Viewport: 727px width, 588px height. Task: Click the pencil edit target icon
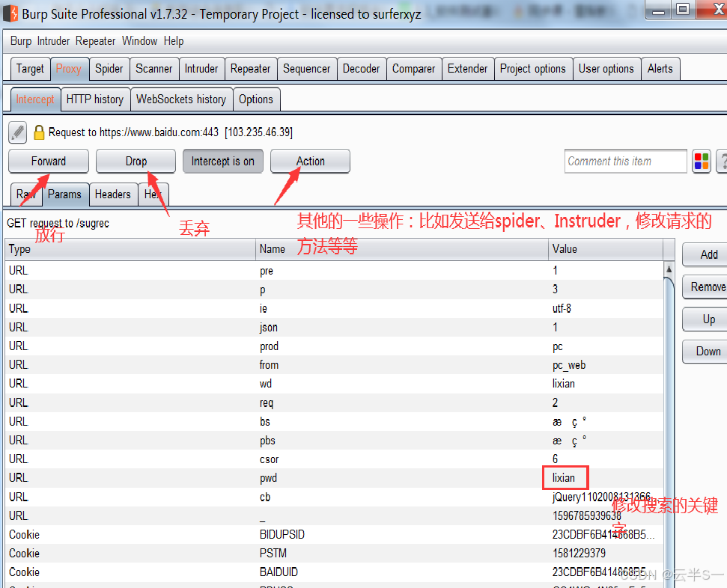click(18, 132)
